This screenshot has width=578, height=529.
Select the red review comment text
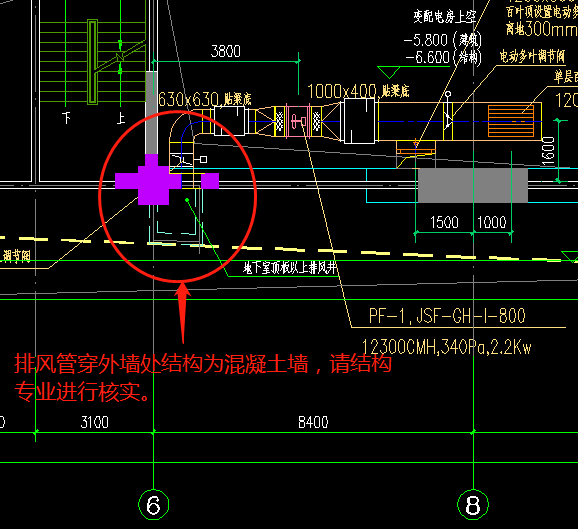(x=203, y=377)
